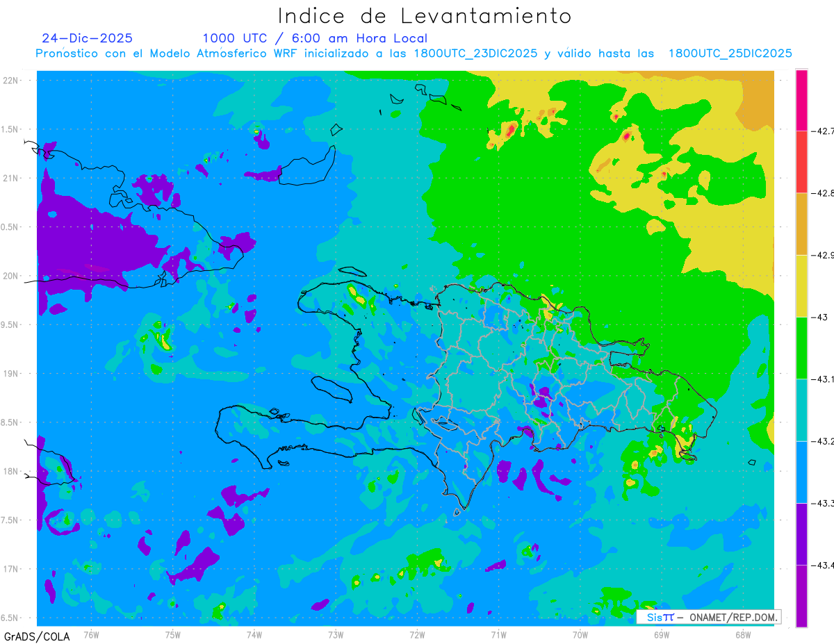Click the 70W longitude label

pyautogui.click(x=580, y=635)
